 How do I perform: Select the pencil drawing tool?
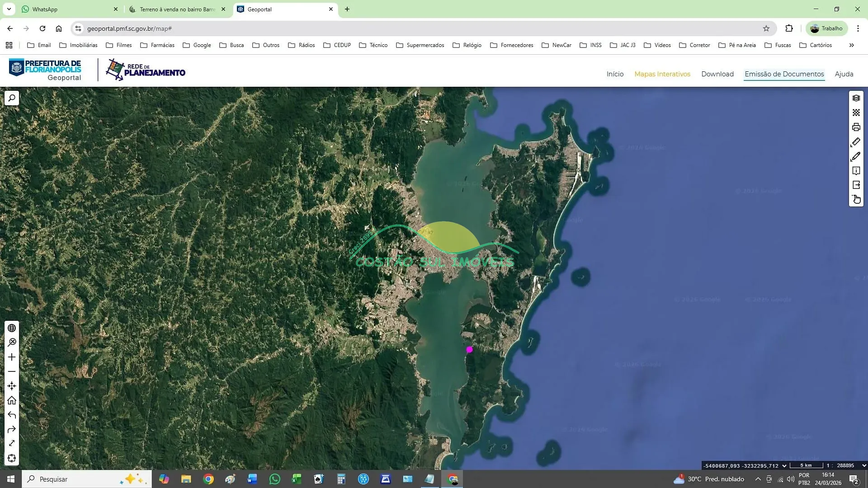[856, 156]
